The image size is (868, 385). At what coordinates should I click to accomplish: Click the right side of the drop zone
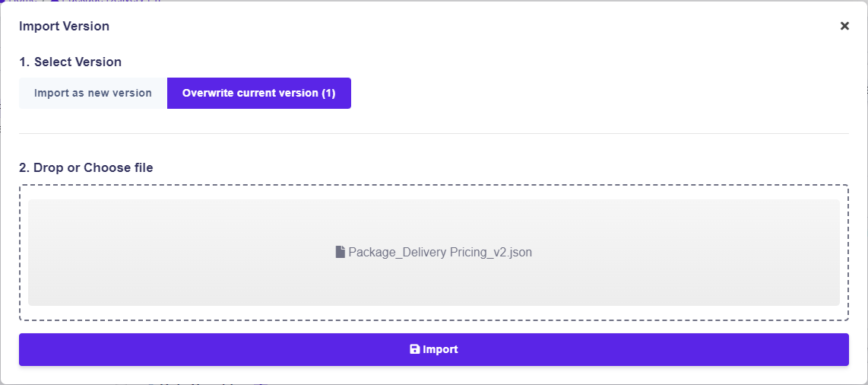tap(722, 252)
